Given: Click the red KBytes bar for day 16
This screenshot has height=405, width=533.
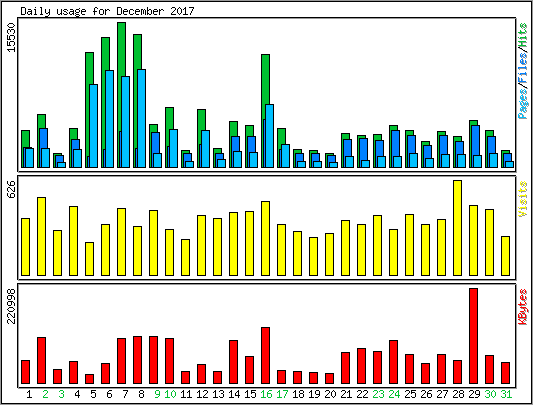Looking at the screenshot, I should [265, 356].
